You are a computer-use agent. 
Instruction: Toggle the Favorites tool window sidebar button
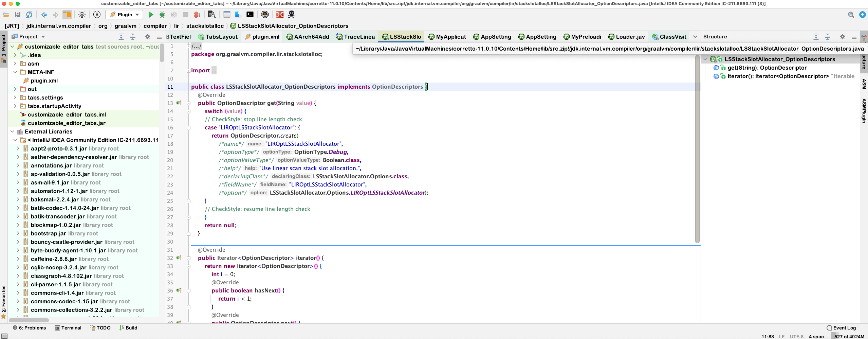4,302
